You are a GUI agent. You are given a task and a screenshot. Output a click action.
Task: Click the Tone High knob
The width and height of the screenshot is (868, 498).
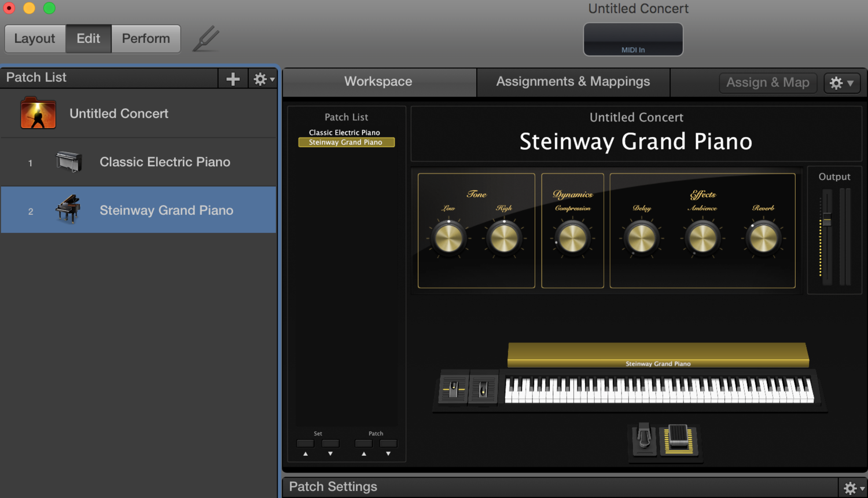click(504, 238)
